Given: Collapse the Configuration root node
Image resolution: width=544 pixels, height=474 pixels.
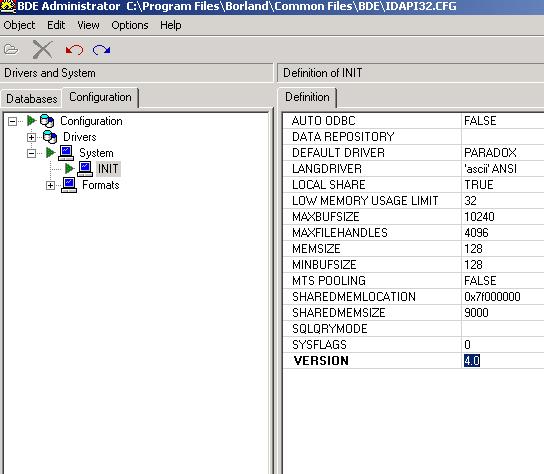Looking at the screenshot, I should [12, 121].
